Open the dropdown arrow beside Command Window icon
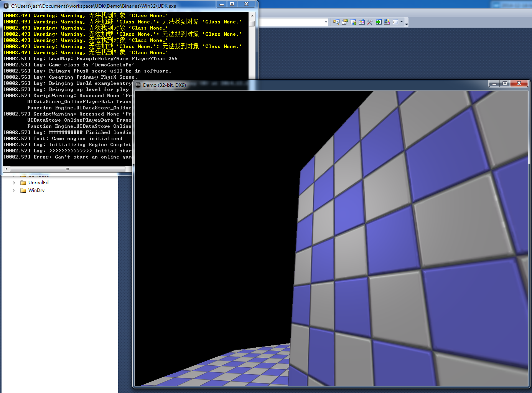The image size is (532, 393). [x=402, y=22]
